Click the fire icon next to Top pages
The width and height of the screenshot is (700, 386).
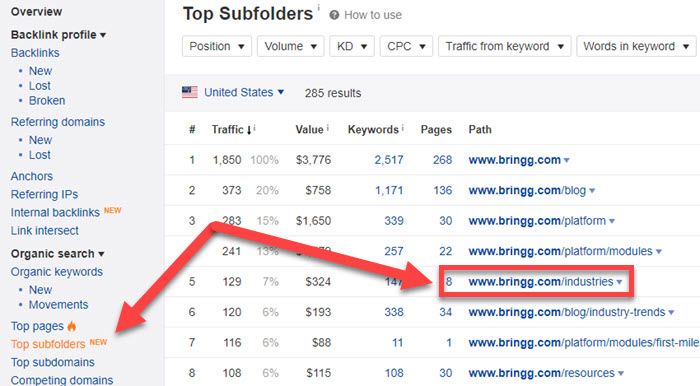(x=72, y=326)
